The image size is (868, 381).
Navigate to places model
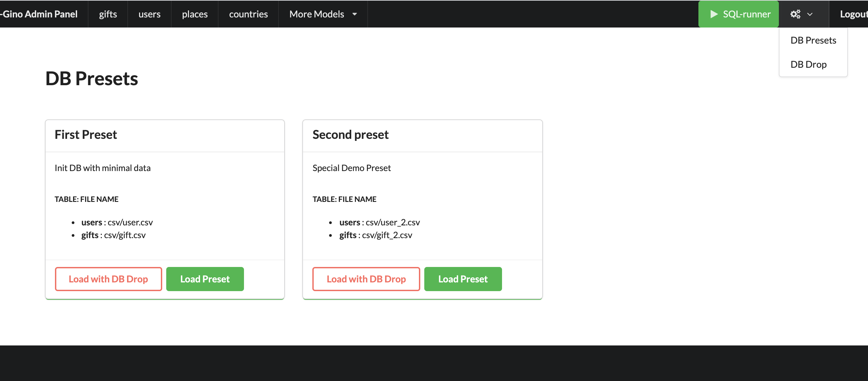[x=195, y=14]
